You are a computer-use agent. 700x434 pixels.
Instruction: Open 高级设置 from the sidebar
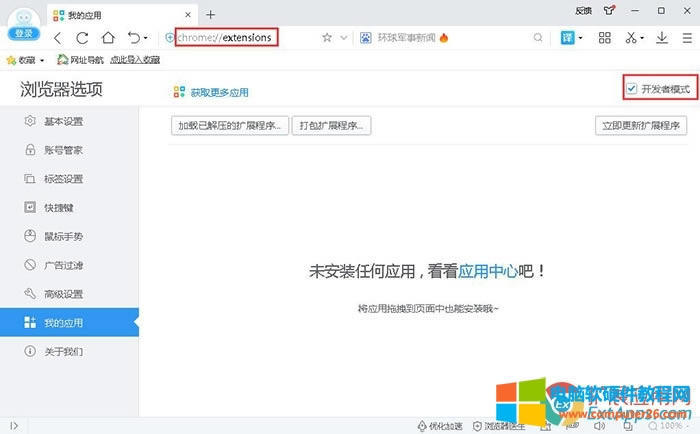point(63,294)
